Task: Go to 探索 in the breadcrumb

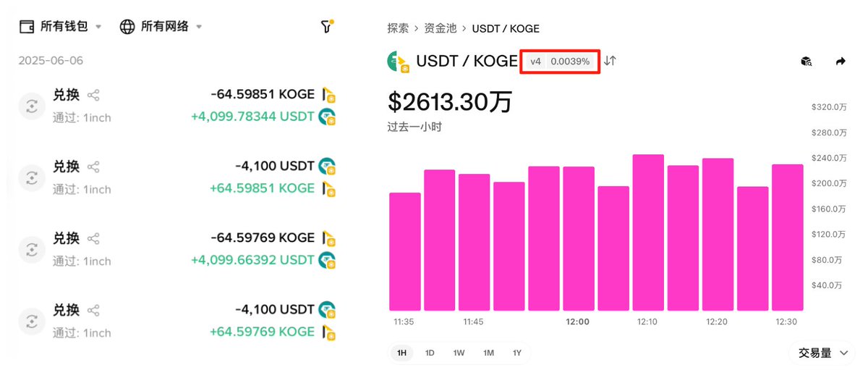Action: pyautogui.click(x=398, y=29)
